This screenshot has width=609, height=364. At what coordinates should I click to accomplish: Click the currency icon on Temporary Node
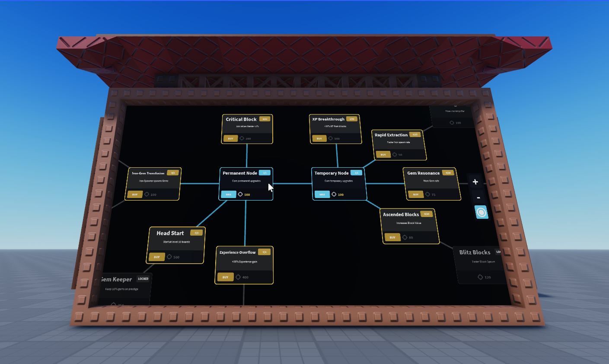coord(334,195)
